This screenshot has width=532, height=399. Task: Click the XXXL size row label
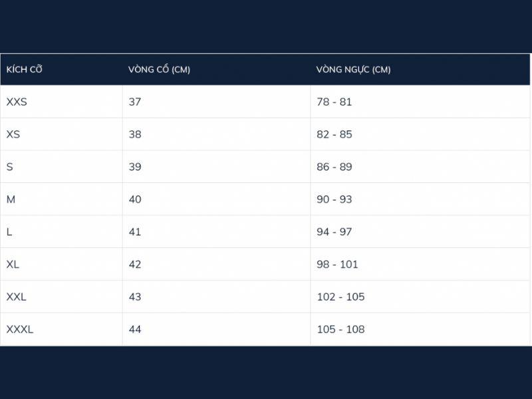point(20,329)
